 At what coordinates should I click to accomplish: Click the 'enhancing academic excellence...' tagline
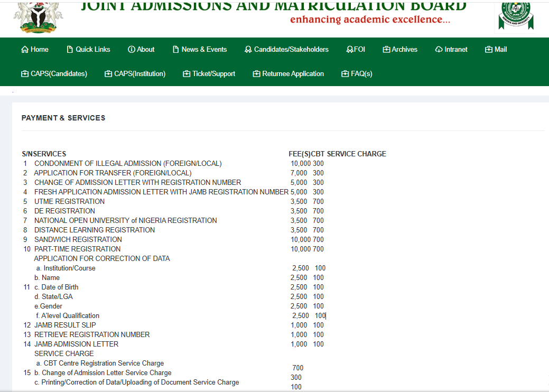coord(370,20)
